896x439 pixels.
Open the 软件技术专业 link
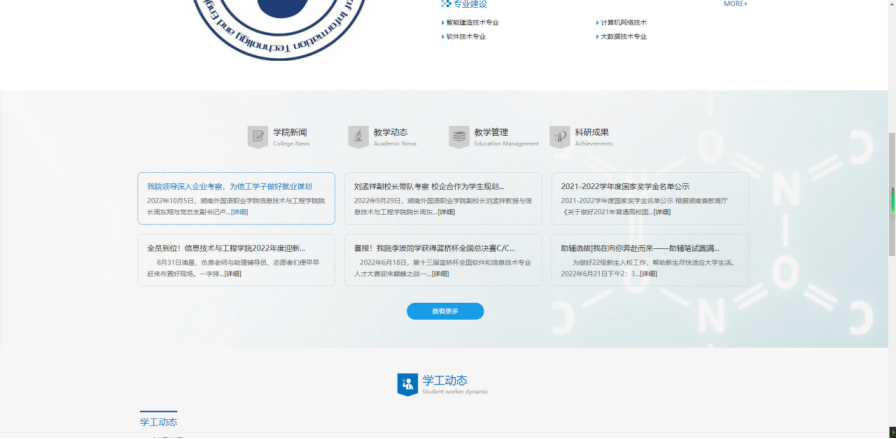coord(466,36)
